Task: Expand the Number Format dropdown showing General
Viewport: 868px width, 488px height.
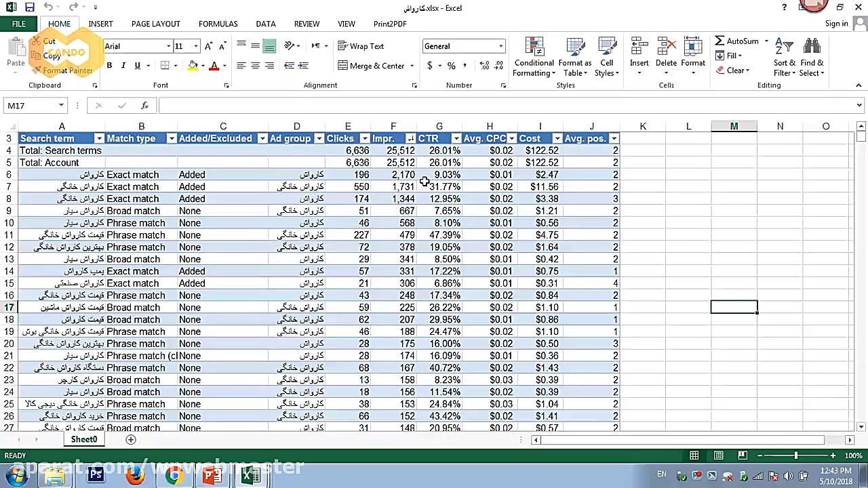Action: pyautogui.click(x=501, y=46)
